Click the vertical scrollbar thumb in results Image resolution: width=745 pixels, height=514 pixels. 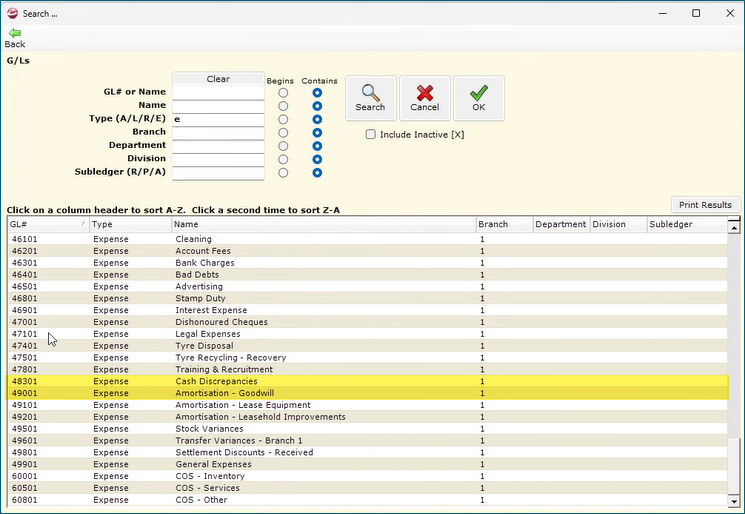tap(734, 466)
